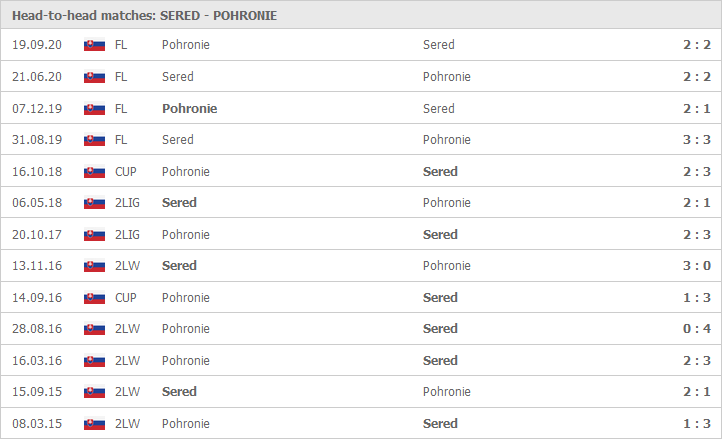Click the Slovakia flag in the 07.12.19 row
Screen dimensions: 722x439
click(x=94, y=109)
